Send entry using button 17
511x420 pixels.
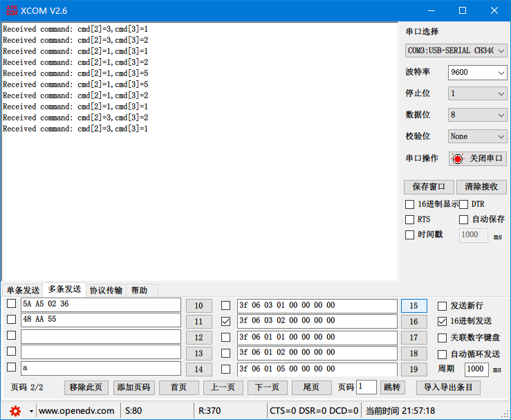[x=414, y=338]
